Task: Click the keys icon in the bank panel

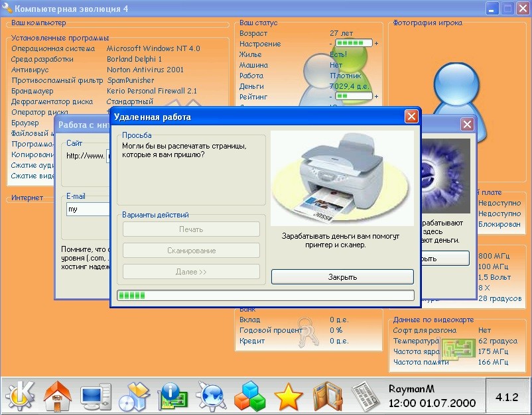Action: coord(308,332)
